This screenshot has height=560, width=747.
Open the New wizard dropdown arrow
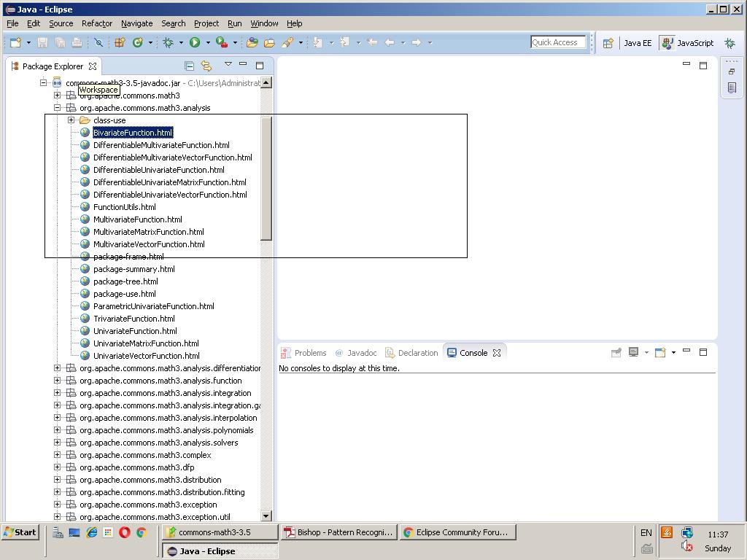[28, 43]
